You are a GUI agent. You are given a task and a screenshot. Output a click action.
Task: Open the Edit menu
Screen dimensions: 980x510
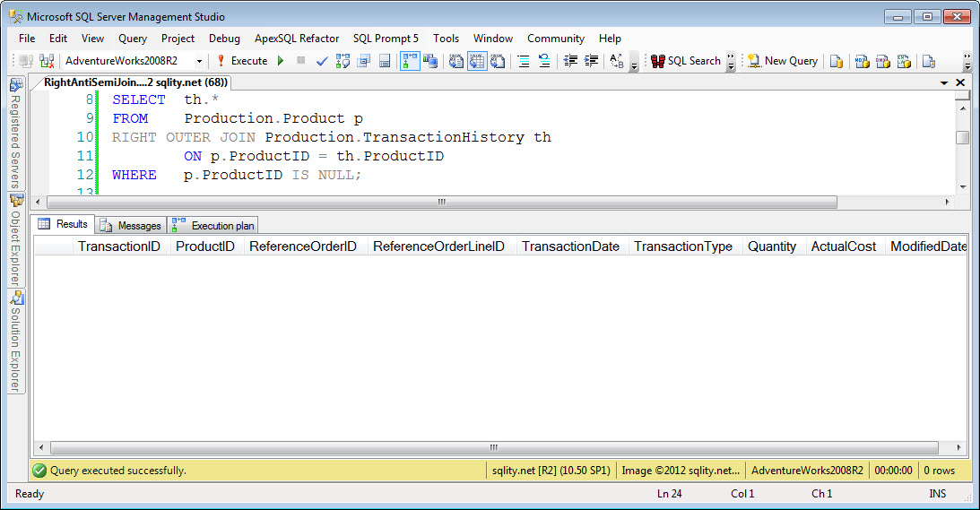coord(58,39)
